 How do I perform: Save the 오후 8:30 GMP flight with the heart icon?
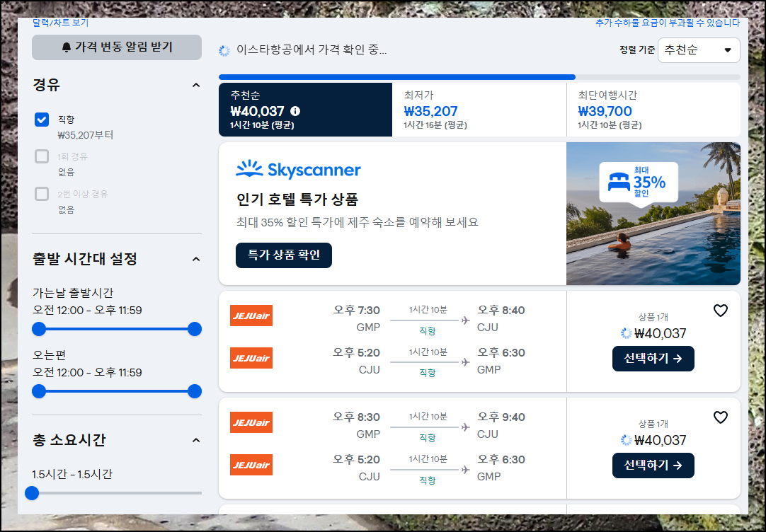click(721, 417)
